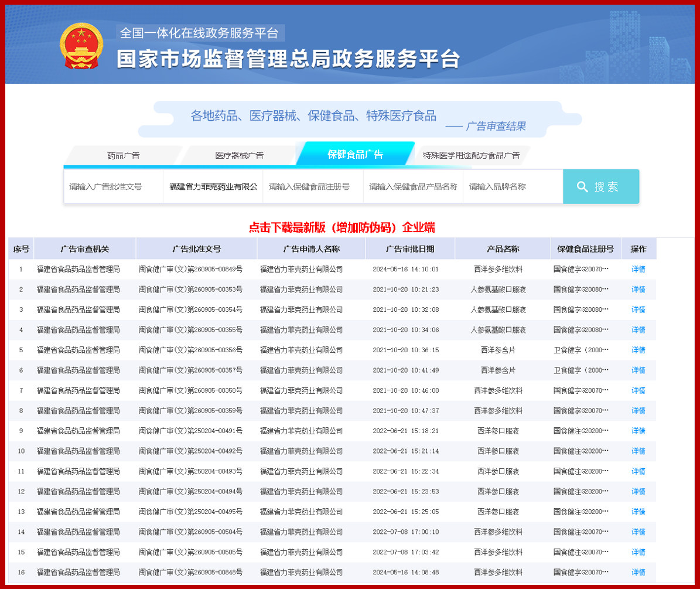Viewport: 700px width, 589px height.
Task: Click 福建省力菲克药业有限公司 in row 15
Action: coord(301,552)
